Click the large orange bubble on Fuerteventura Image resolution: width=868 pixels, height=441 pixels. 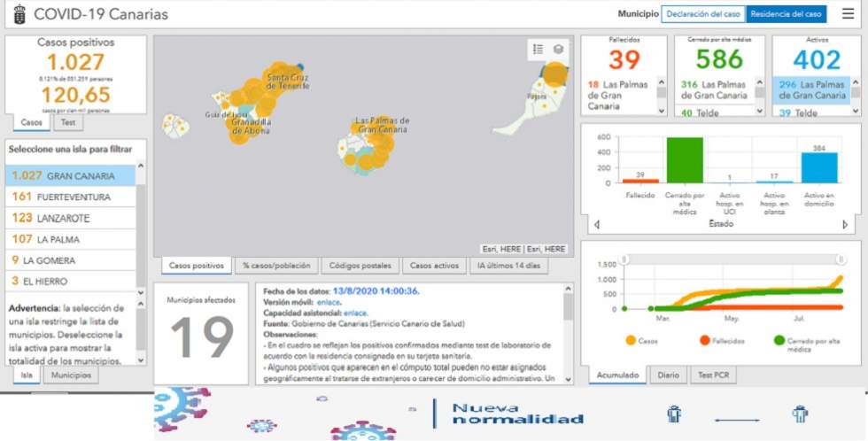point(555,74)
